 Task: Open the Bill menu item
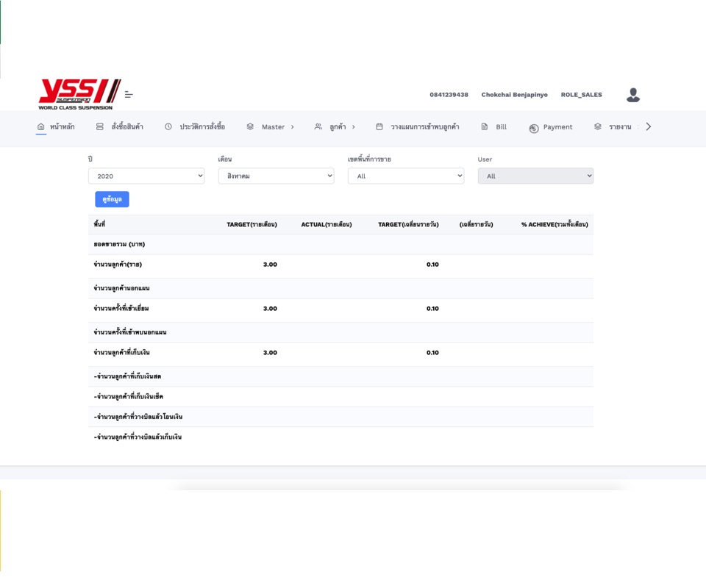(501, 127)
